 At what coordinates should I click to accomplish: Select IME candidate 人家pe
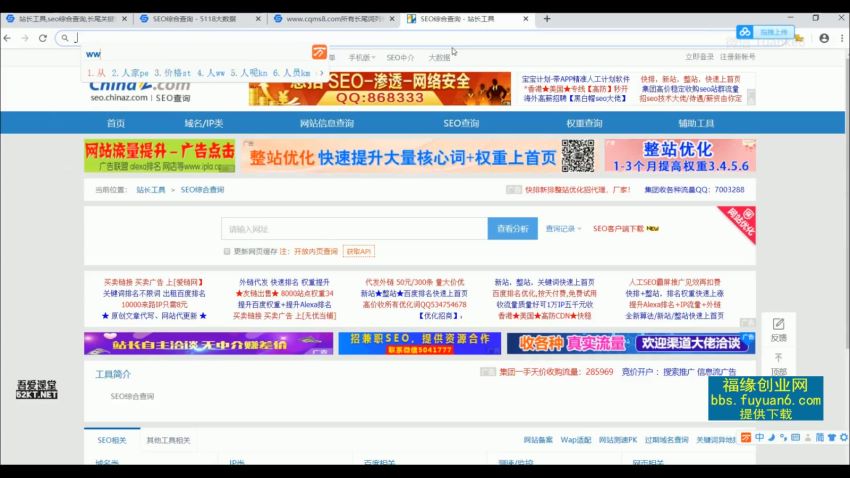(130, 73)
